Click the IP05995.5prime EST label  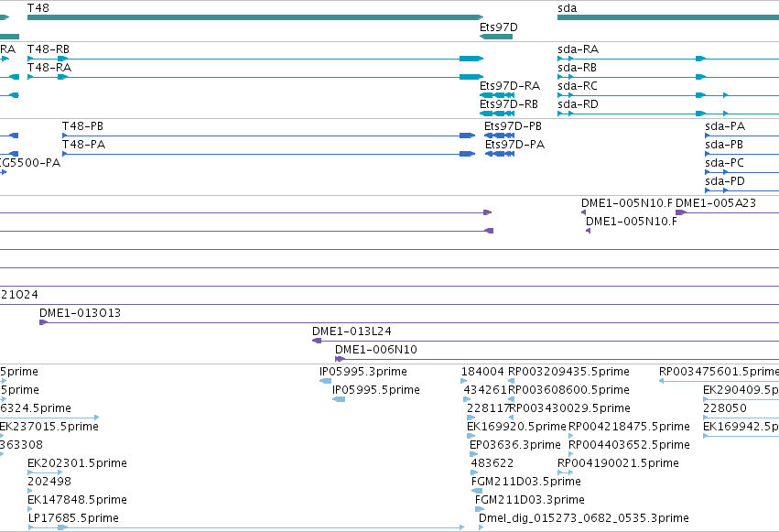[x=376, y=390]
